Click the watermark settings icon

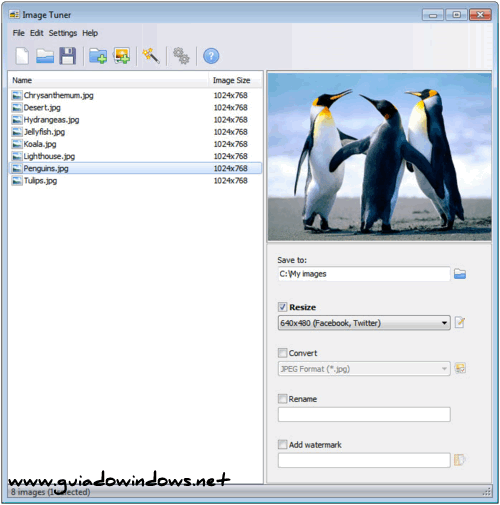[x=460, y=460]
